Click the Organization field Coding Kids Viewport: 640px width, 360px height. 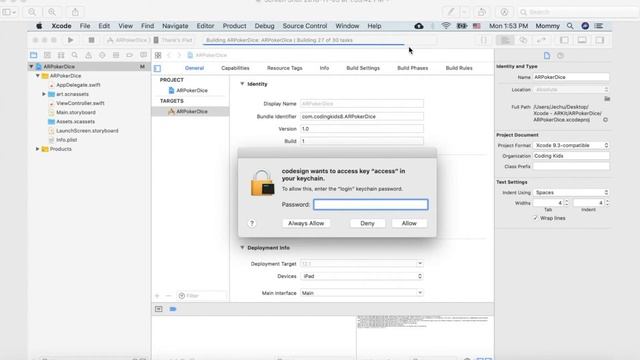point(571,156)
